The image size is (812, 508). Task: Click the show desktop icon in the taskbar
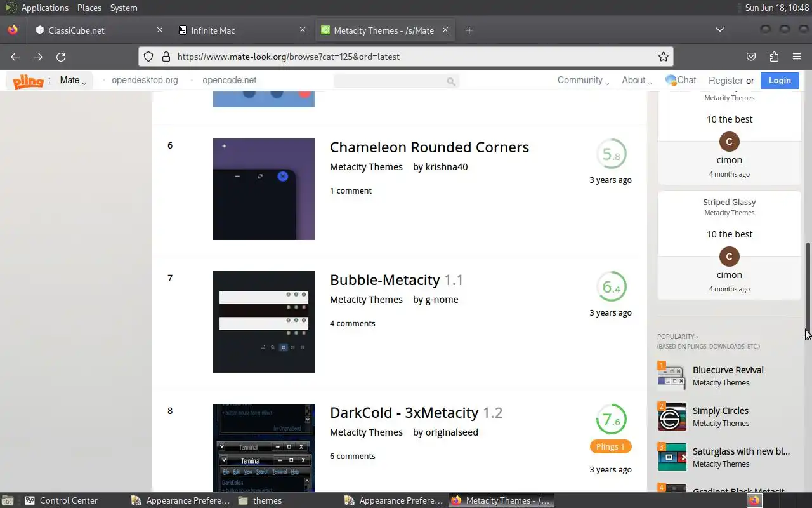tap(9, 500)
